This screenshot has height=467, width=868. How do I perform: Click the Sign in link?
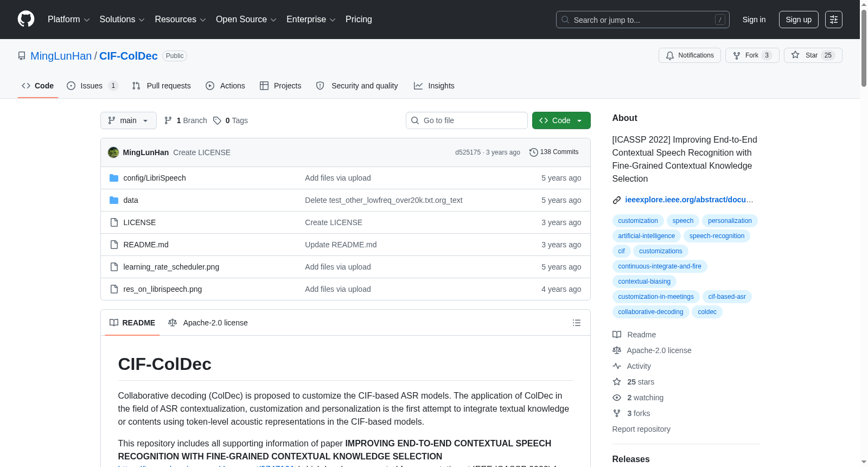pos(754,20)
